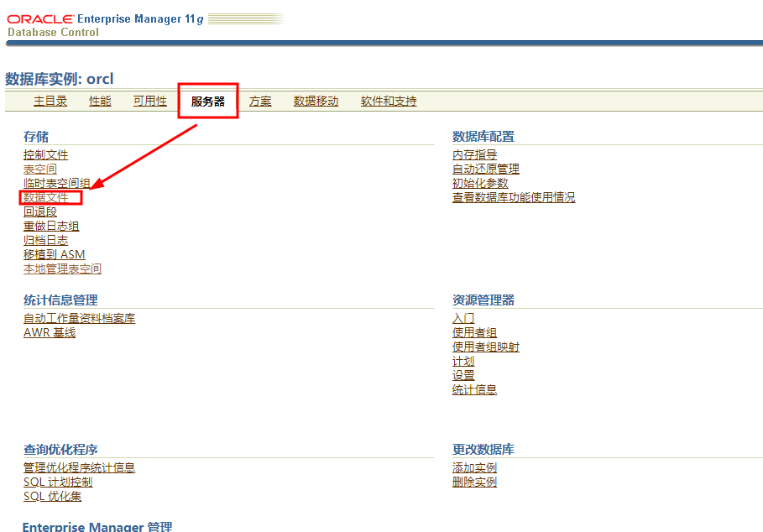Click the 数据文件 link
763x532 pixels.
(45, 197)
